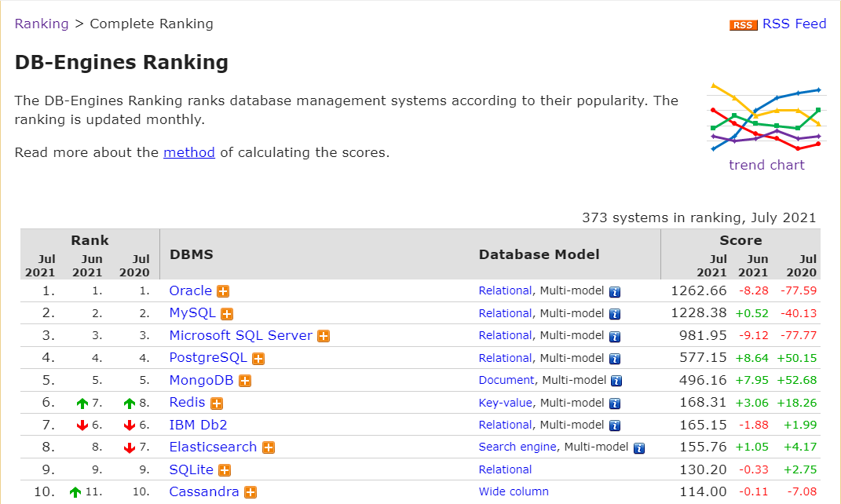The width and height of the screenshot is (841, 504).
Task: Click PostgreSQL's Multi-model info icon
Action: pyautogui.click(x=616, y=358)
